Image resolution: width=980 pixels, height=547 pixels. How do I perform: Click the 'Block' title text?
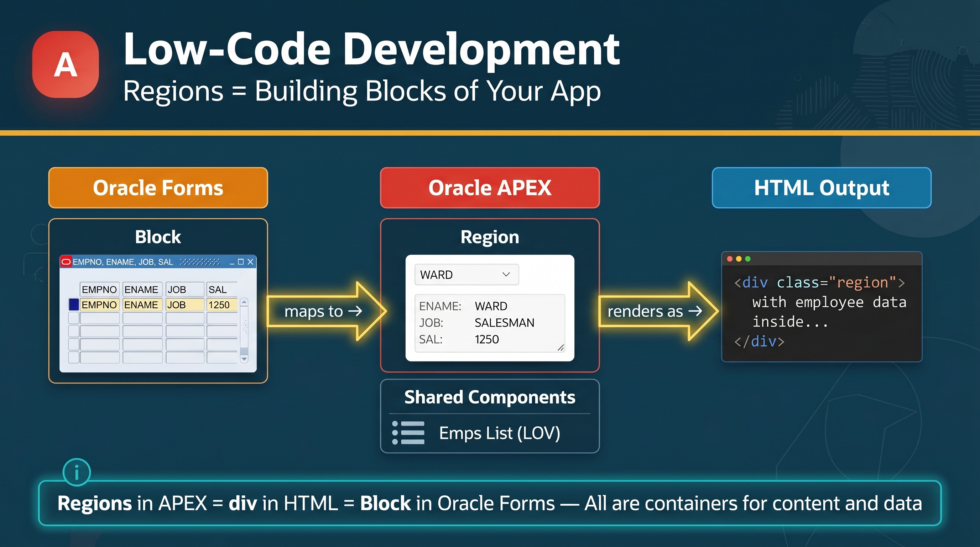158,237
